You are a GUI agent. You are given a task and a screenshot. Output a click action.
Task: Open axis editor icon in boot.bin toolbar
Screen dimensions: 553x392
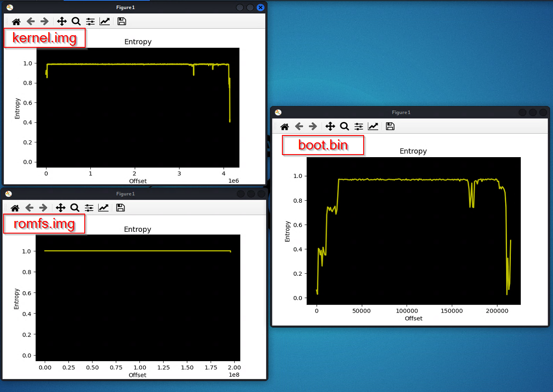[x=373, y=126]
